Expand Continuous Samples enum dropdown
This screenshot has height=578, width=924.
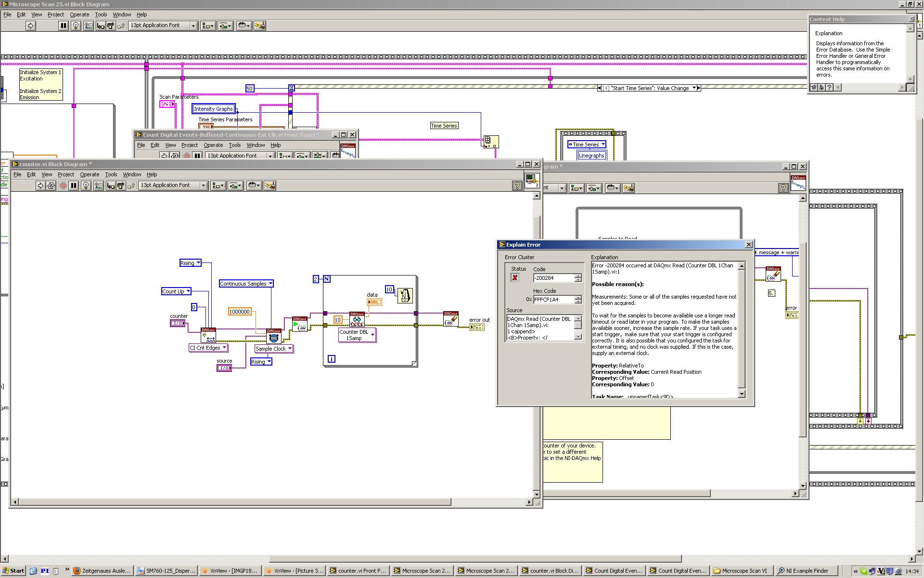click(x=270, y=284)
